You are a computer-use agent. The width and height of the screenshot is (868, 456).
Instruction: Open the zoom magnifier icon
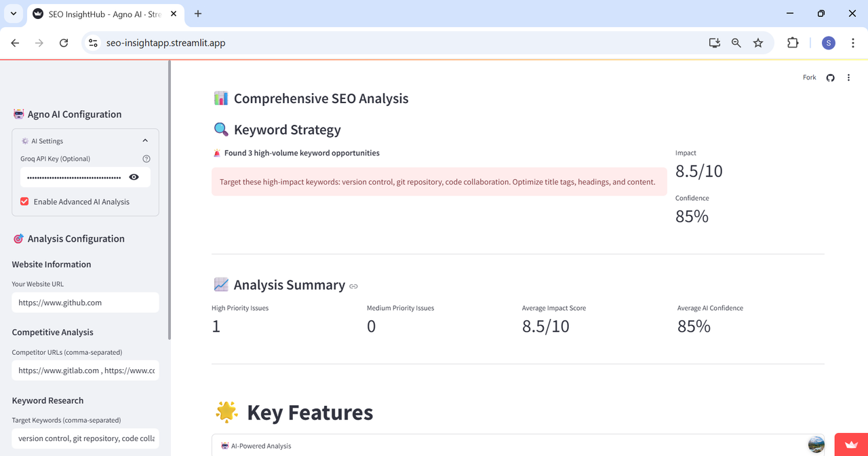(736, 43)
